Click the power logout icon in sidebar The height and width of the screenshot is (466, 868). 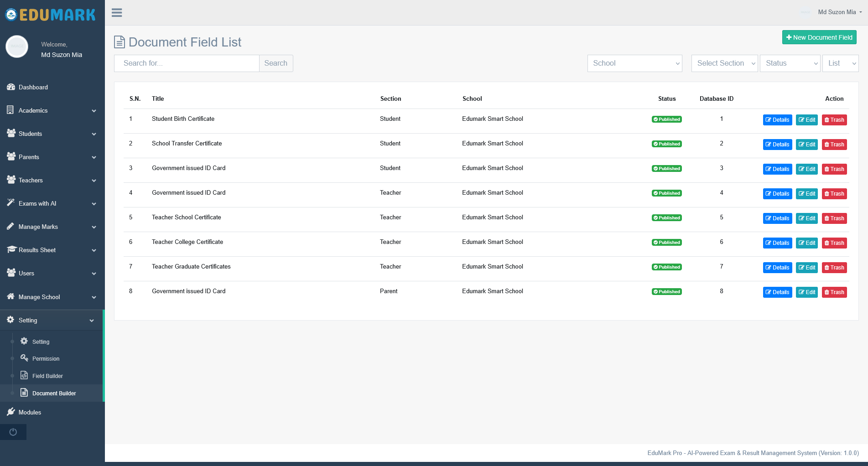[13, 432]
